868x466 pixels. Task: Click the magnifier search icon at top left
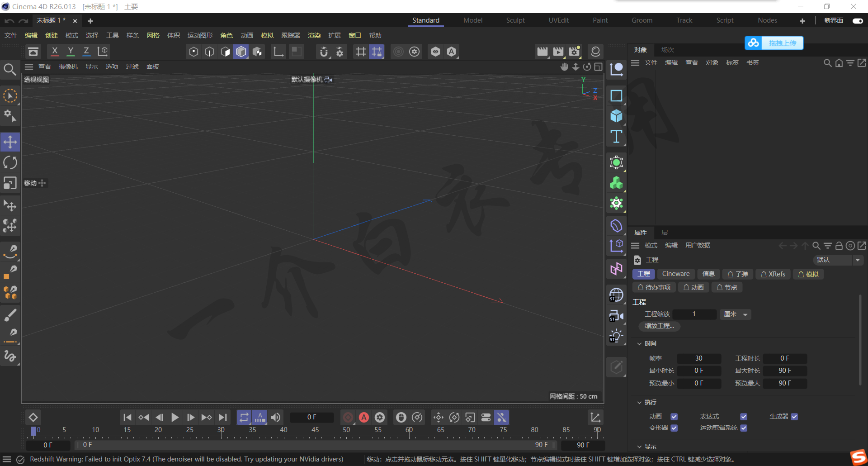click(10, 69)
